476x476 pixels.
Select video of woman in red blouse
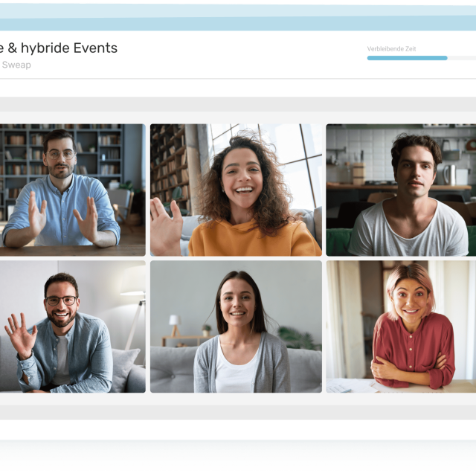(x=401, y=327)
